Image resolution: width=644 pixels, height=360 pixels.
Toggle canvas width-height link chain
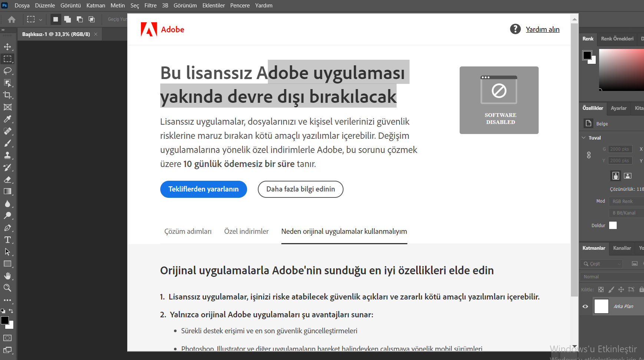tap(589, 155)
